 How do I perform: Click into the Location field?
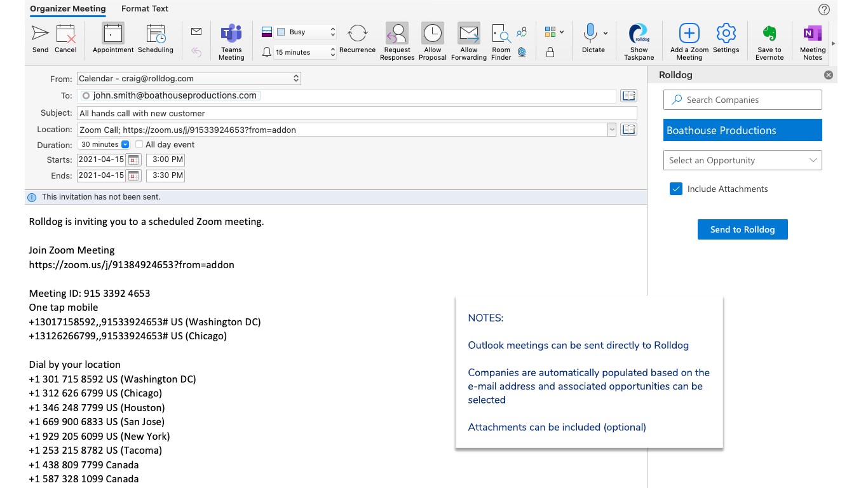(342, 130)
